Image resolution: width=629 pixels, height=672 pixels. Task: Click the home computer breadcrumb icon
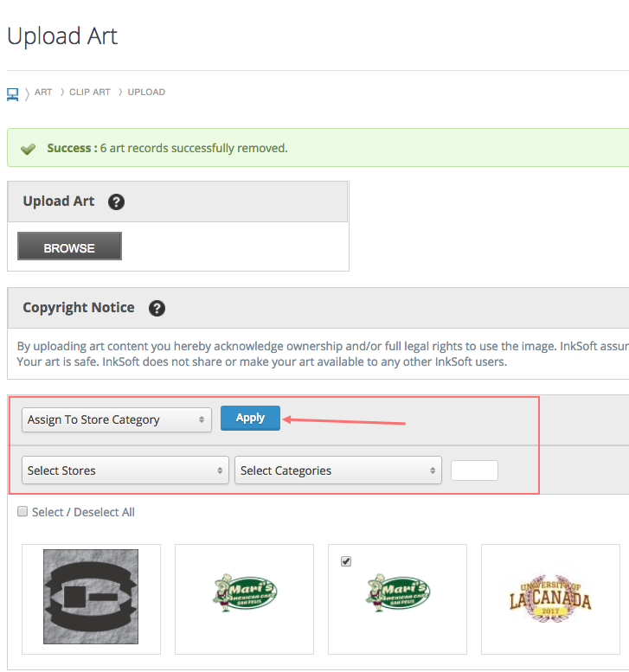(x=13, y=93)
